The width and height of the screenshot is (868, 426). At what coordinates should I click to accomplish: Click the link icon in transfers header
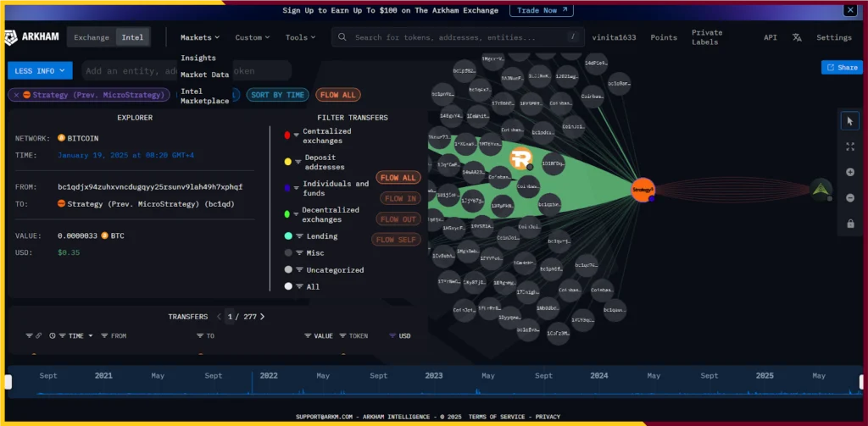point(38,336)
